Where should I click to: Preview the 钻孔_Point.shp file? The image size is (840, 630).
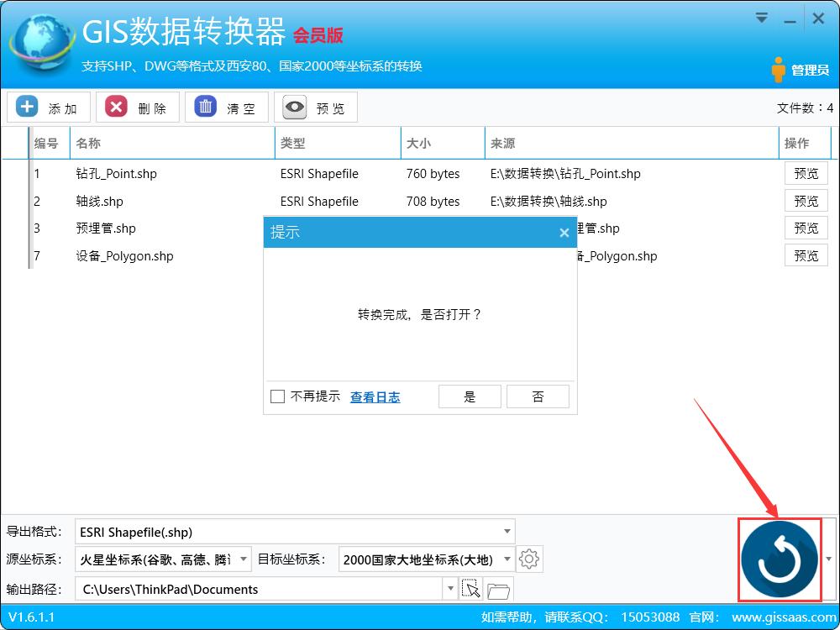pyautogui.click(x=806, y=173)
